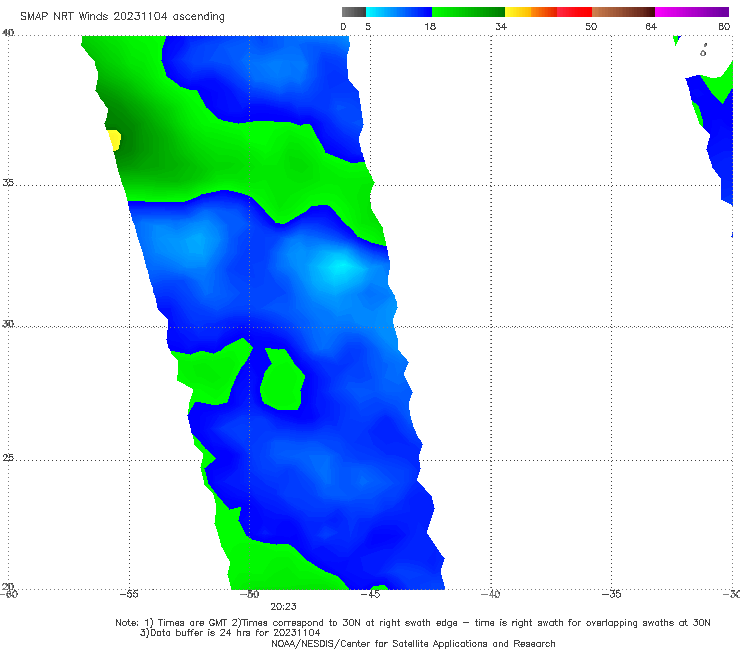740x650 pixels.
Task: Click the longitude label '-35'
Action: coord(612,594)
